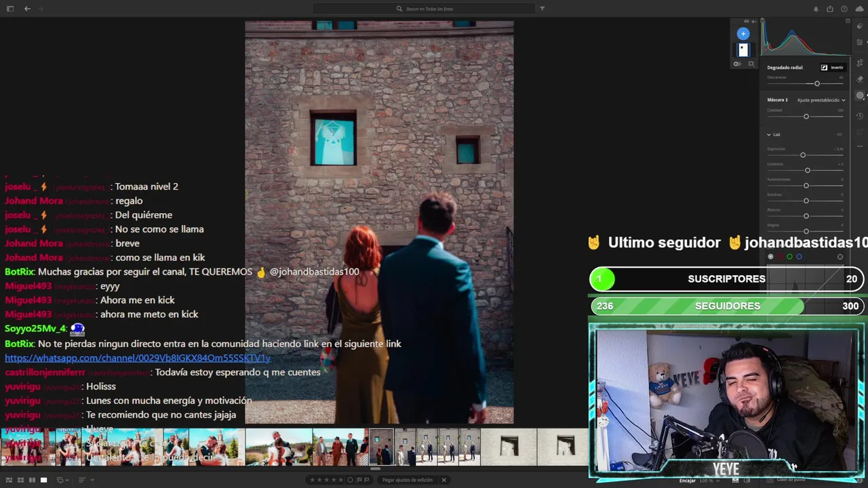Adjust Contraste slider handle
The image size is (868, 488).
808,170
